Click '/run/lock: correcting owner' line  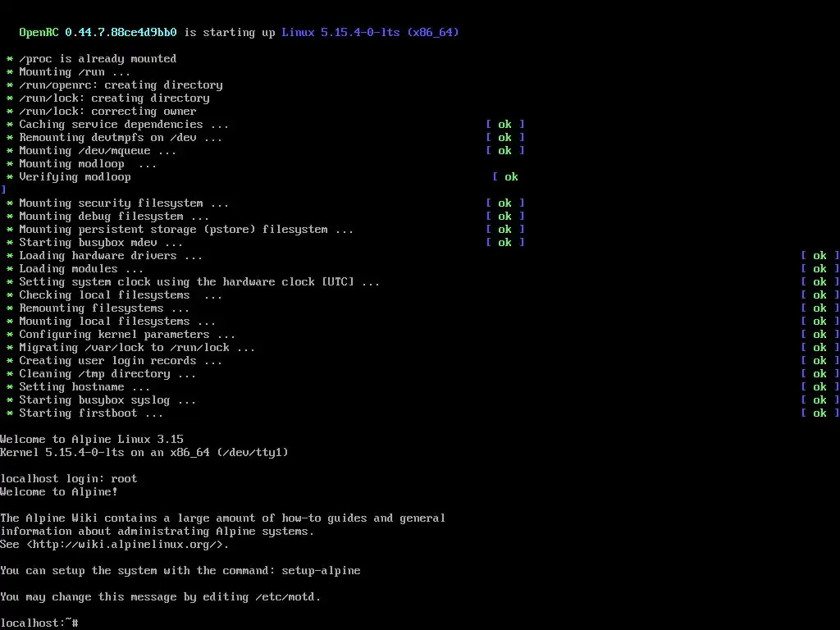click(x=107, y=111)
